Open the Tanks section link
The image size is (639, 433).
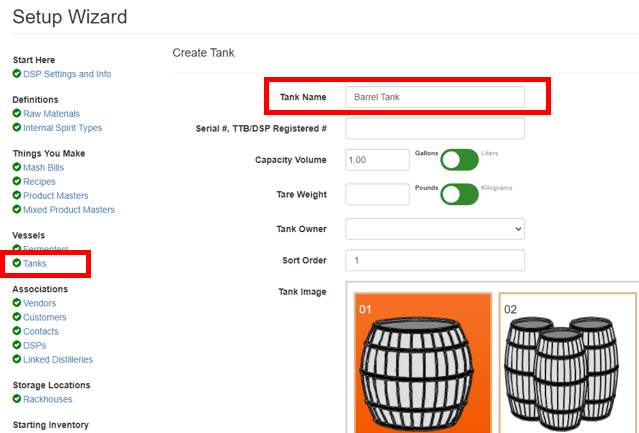[x=35, y=264]
